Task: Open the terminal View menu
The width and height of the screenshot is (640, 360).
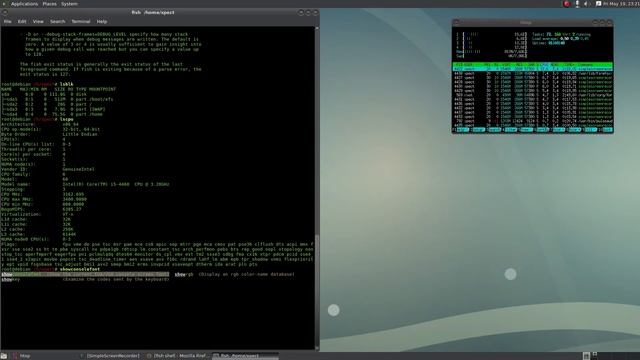Action: tap(38, 21)
